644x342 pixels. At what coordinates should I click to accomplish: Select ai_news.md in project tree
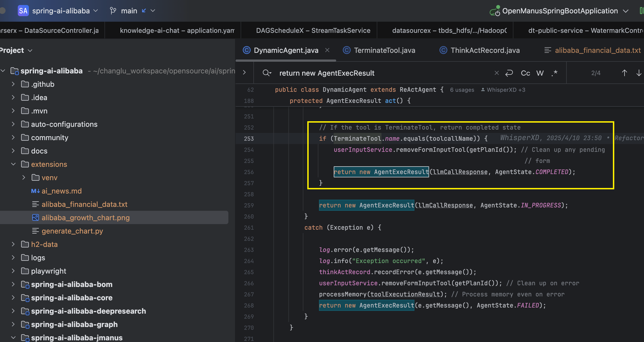pos(61,191)
